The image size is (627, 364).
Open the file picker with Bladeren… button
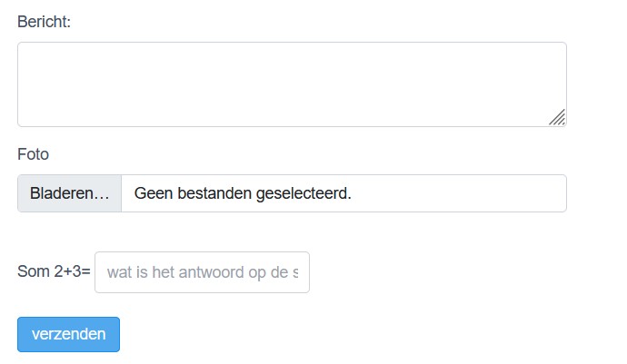70,193
